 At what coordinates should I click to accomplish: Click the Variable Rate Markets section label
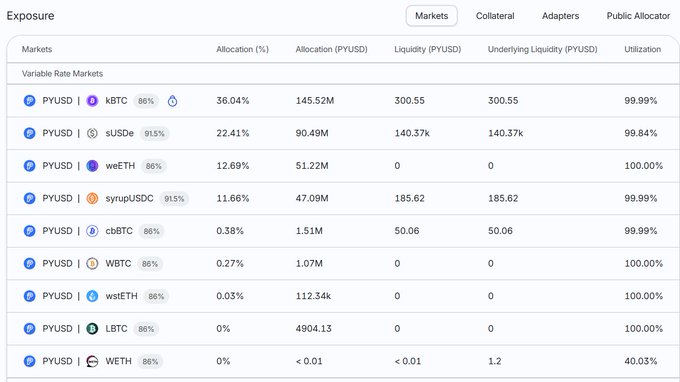point(62,74)
